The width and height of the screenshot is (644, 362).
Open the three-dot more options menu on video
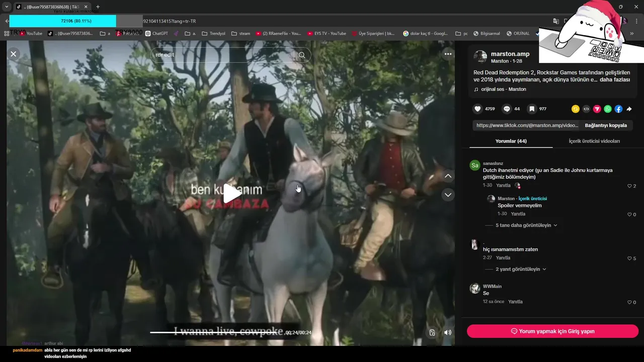448,54
